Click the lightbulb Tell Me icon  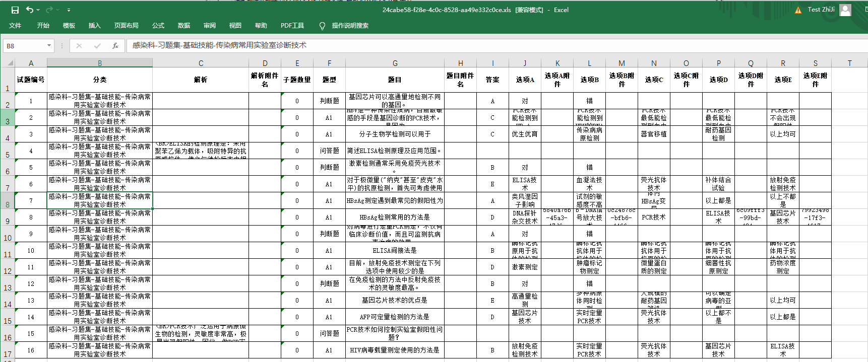(x=323, y=26)
